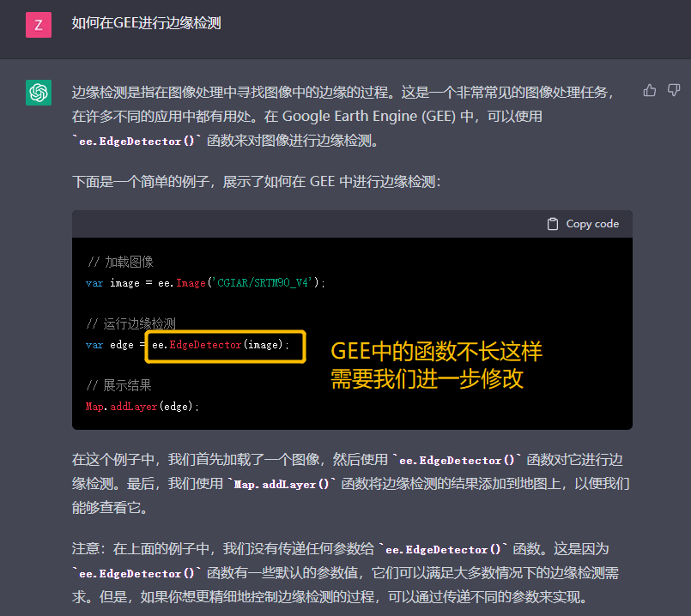
Task: Click the code comment '// 运行边缘检测'
Action: click(130, 323)
